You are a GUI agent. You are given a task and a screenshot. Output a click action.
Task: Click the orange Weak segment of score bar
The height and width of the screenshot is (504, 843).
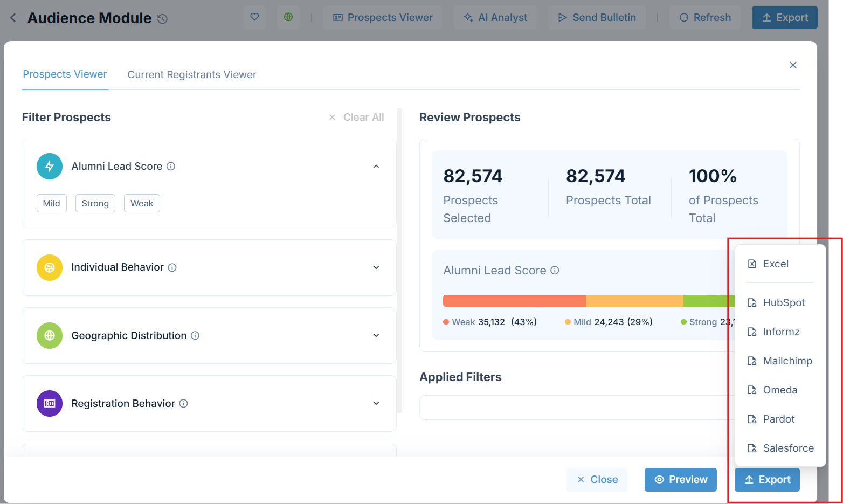pyautogui.click(x=514, y=301)
